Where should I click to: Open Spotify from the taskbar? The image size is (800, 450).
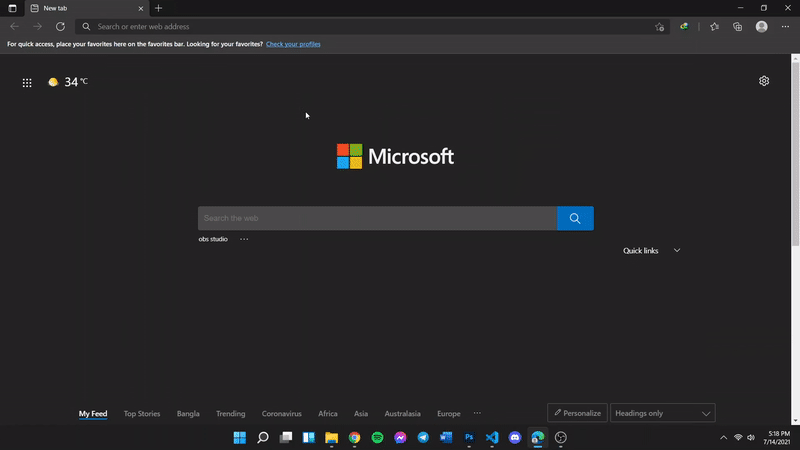pos(378,437)
